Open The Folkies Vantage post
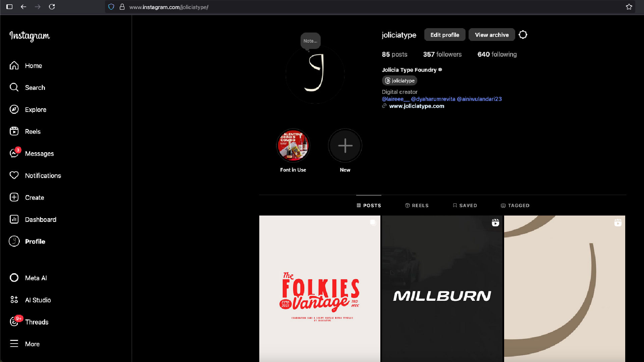Image resolution: width=644 pixels, height=362 pixels. (320, 289)
